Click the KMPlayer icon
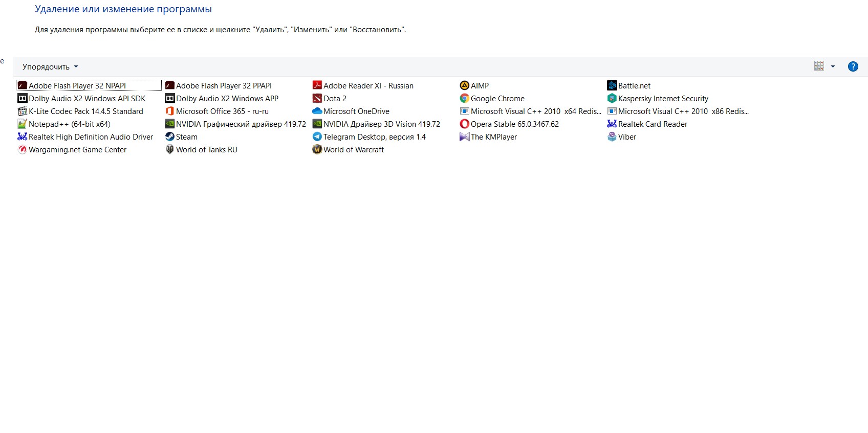Image resolution: width=868 pixels, height=433 pixels. pyautogui.click(x=465, y=136)
